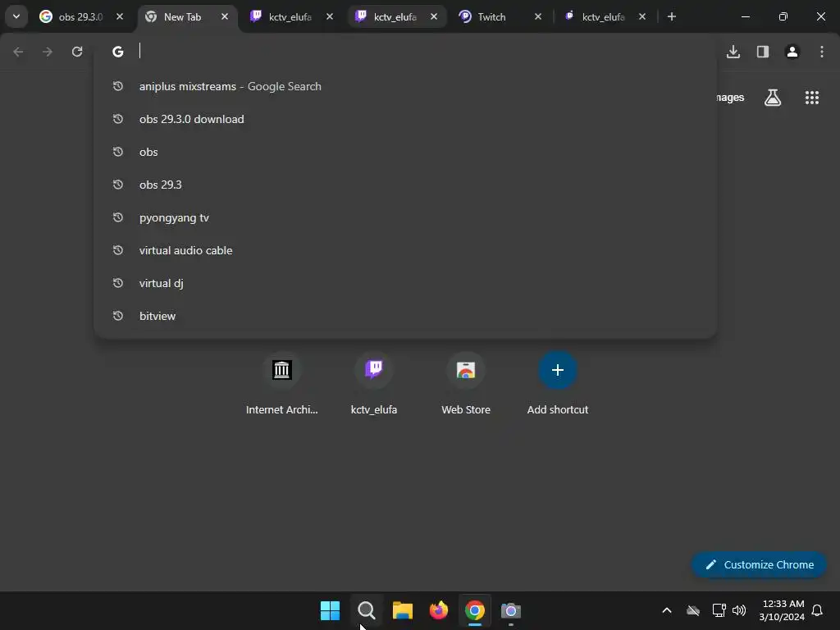Choose the plain 'obs' suggestion
The width and height of the screenshot is (840, 630).
(405, 152)
